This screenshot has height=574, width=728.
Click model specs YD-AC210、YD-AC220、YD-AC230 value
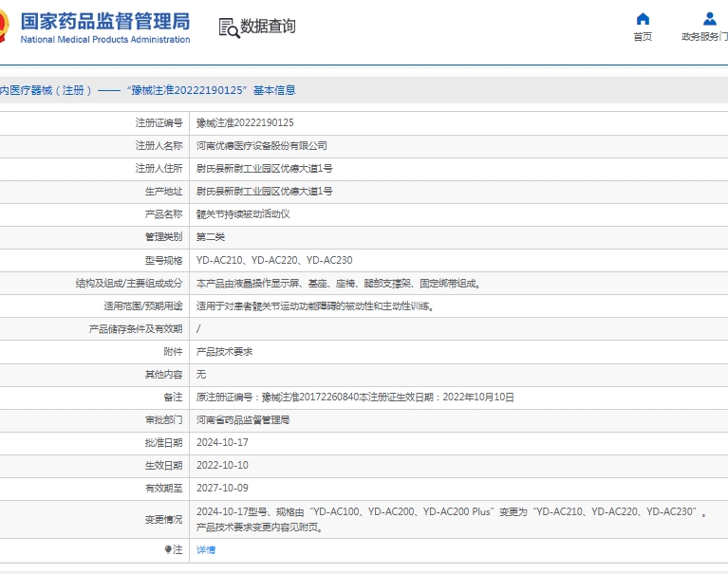click(x=274, y=260)
